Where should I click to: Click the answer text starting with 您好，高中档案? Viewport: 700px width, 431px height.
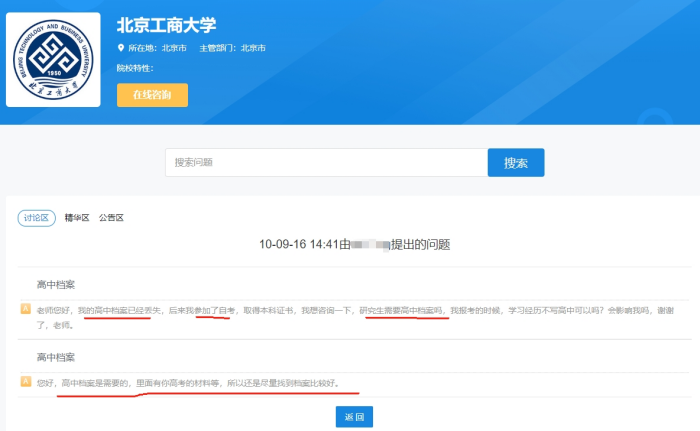(x=188, y=383)
